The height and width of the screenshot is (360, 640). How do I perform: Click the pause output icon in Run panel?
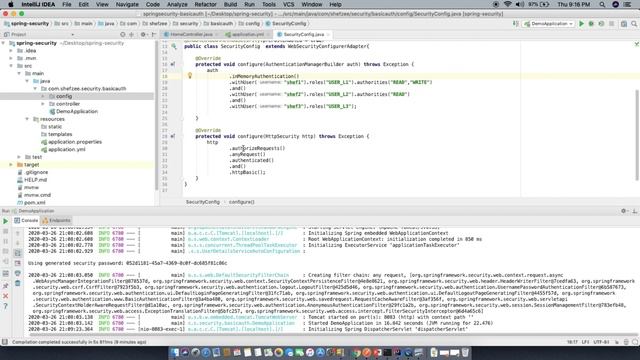click(x=6, y=242)
